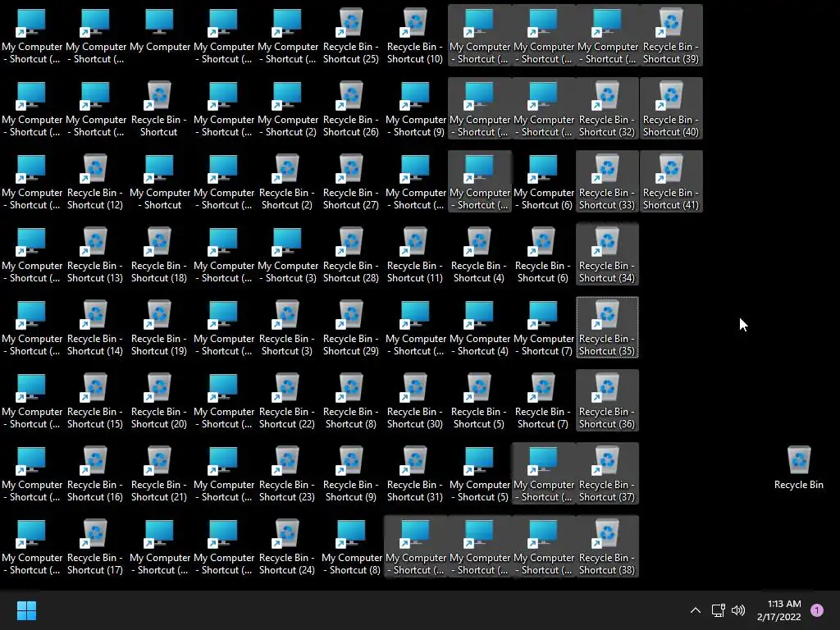Image resolution: width=840 pixels, height=630 pixels.
Task: Select Recycle Bin - Shortcut (12)
Action: pyautogui.click(x=95, y=181)
